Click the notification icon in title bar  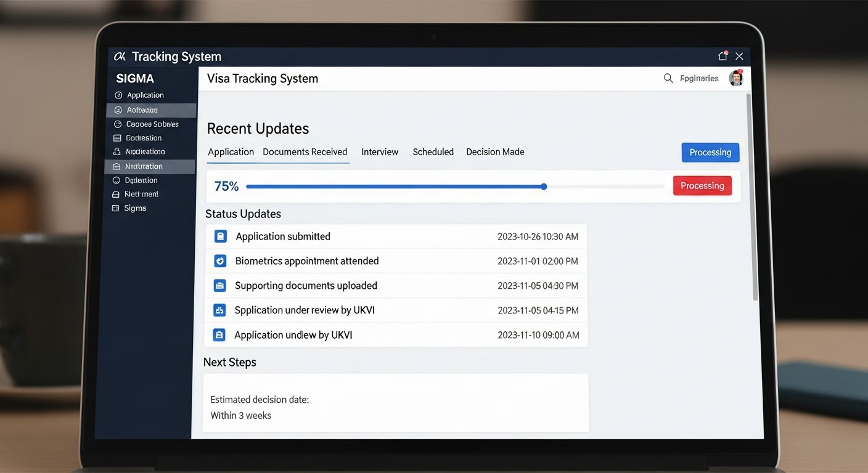[723, 56]
